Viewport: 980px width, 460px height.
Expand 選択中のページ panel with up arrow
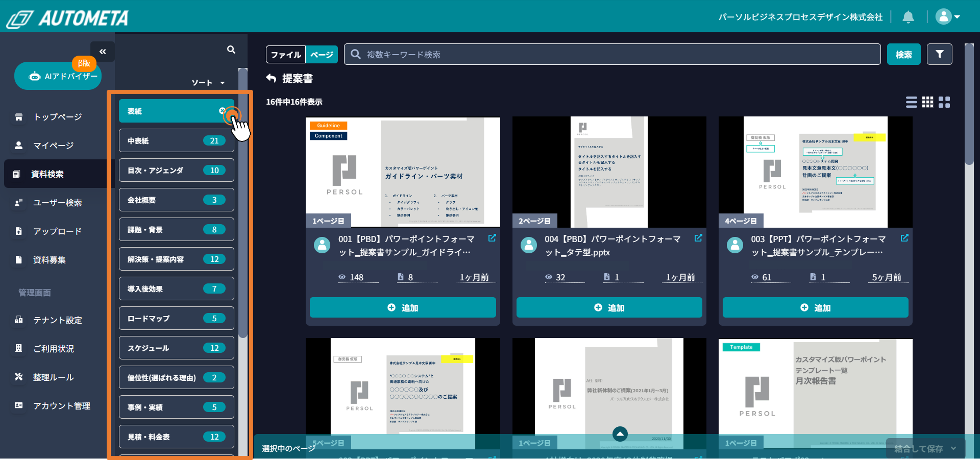[x=620, y=434]
